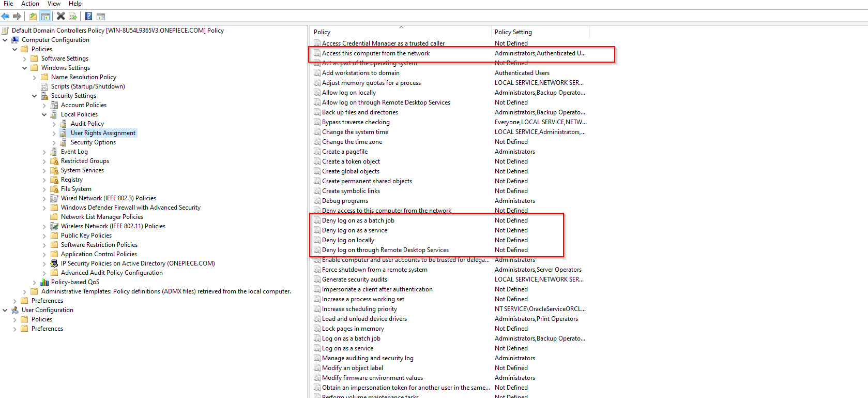Expand the Account Policies node
The image size is (868, 398).
[44, 105]
